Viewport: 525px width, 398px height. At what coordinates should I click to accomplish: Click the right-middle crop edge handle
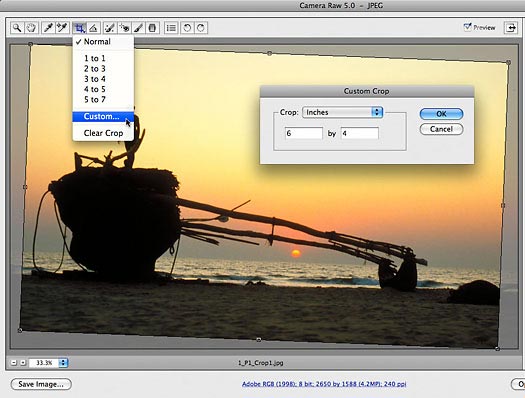pyautogui.click(x=503, y=206)
